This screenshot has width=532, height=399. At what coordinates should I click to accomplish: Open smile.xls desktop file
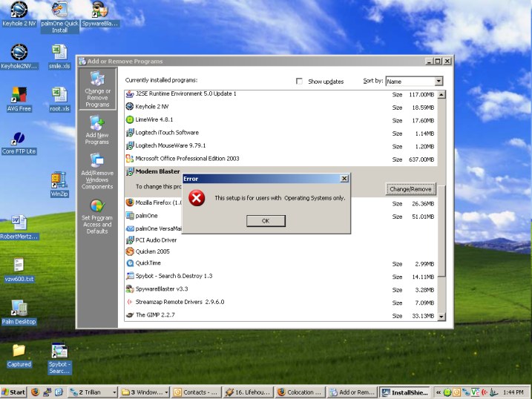point(59,56)
